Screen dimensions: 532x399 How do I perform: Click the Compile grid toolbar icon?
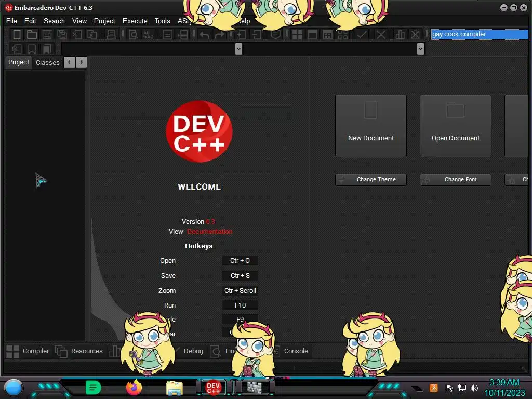point(297,35)
